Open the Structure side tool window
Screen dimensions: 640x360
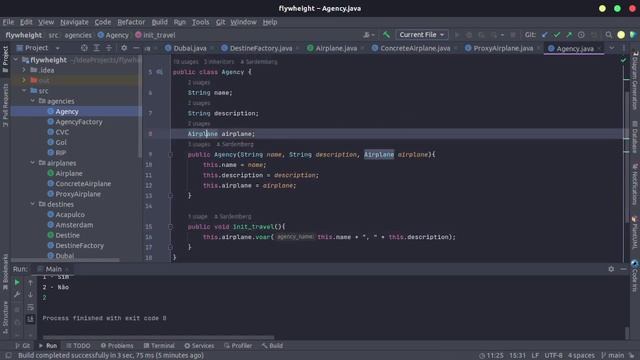click(5, 317)
